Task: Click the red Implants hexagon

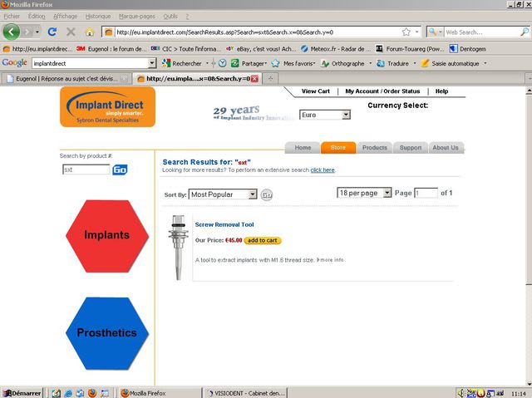Action: click(106, 235)
